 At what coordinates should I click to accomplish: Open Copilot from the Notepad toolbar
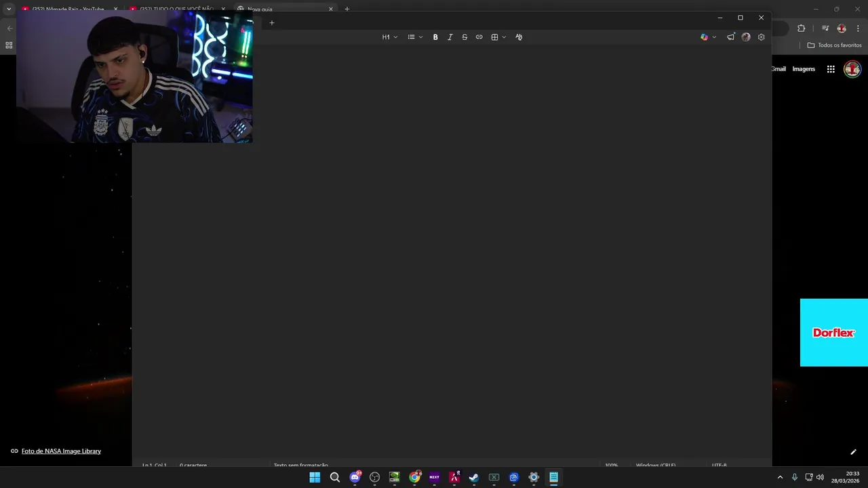[704, 37]
